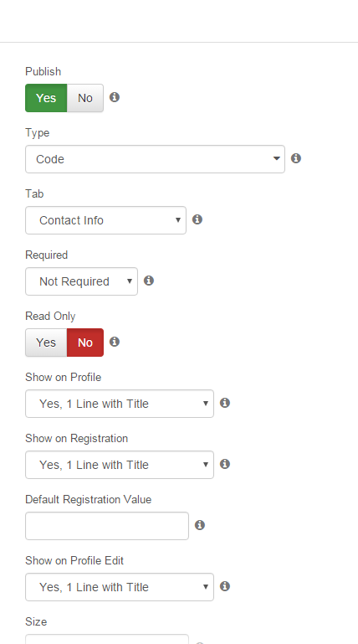Set Publish to Yes
358x644 pixels.
[x=46, y=98]
